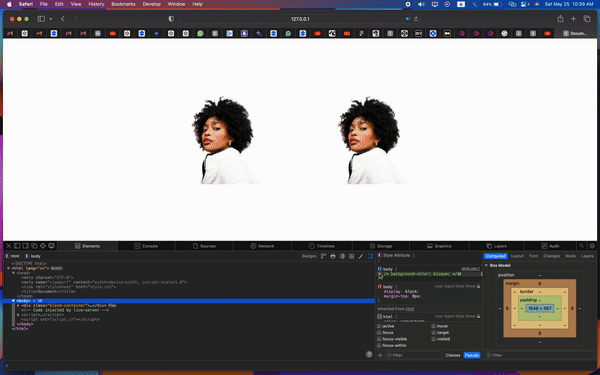Toggle the details sidebar icon
600x375 pixels.
click(x=370, y=256)
